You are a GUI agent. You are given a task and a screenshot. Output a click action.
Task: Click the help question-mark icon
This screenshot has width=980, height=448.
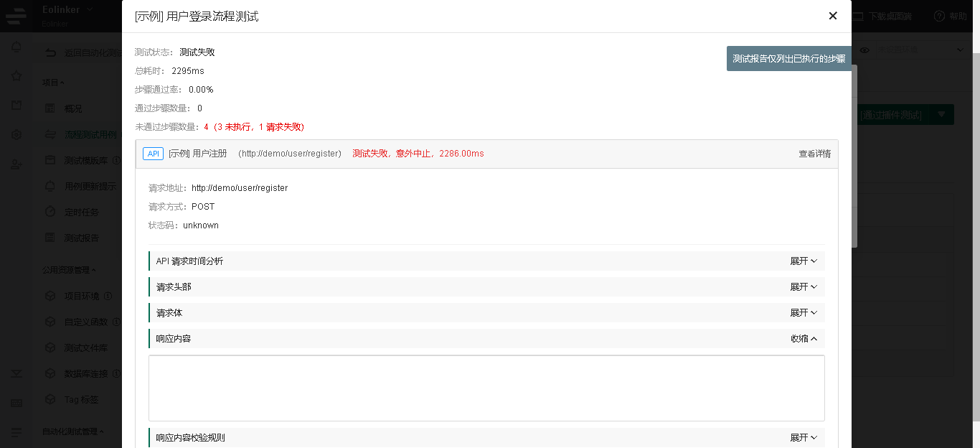pos(939,16)
